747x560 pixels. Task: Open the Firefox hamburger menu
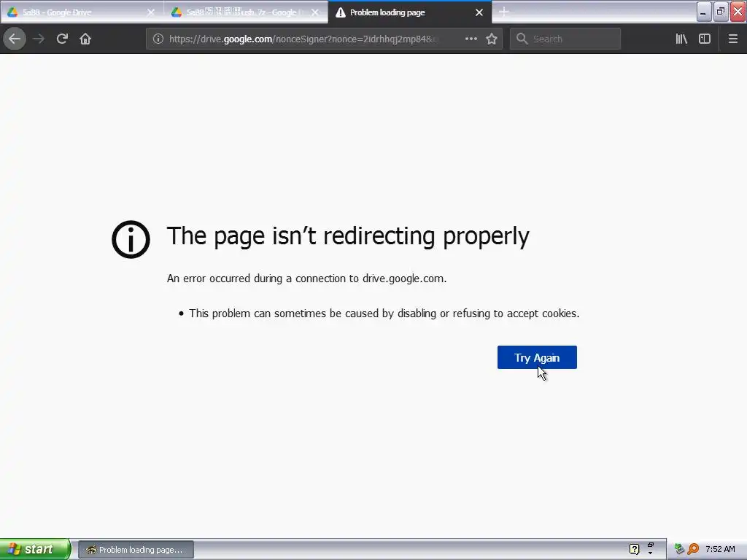pyautogui.click(x=732, y=39)
